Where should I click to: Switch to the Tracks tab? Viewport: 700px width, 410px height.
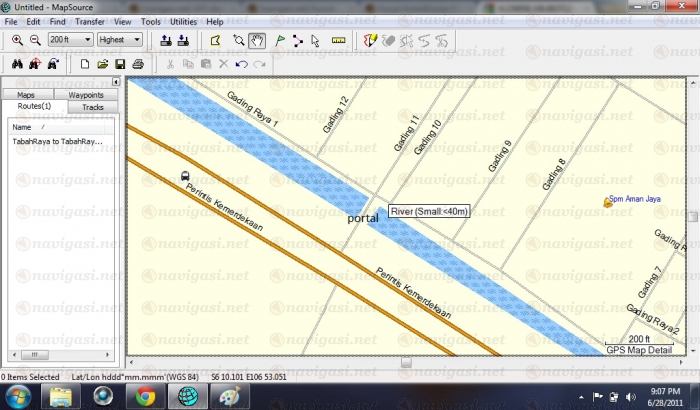(x=92, y=107)
